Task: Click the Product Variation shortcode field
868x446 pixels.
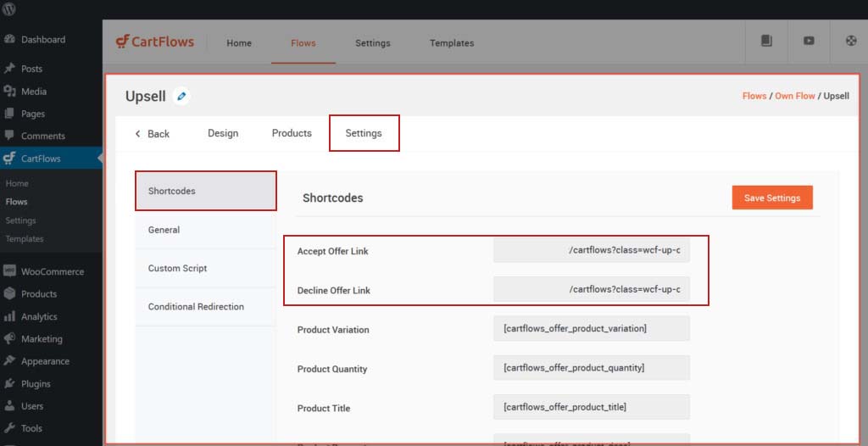Action: (x=591, y=328)
